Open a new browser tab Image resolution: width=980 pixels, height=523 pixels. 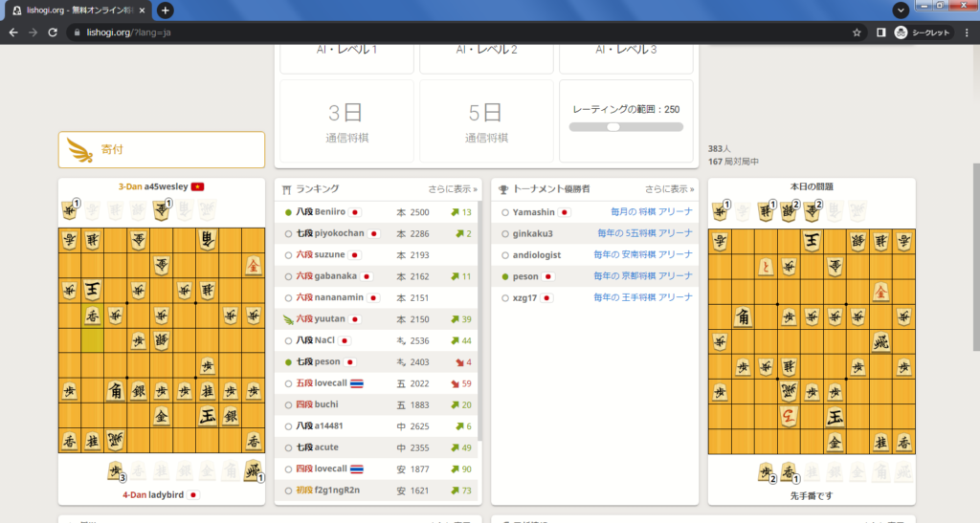165,10
